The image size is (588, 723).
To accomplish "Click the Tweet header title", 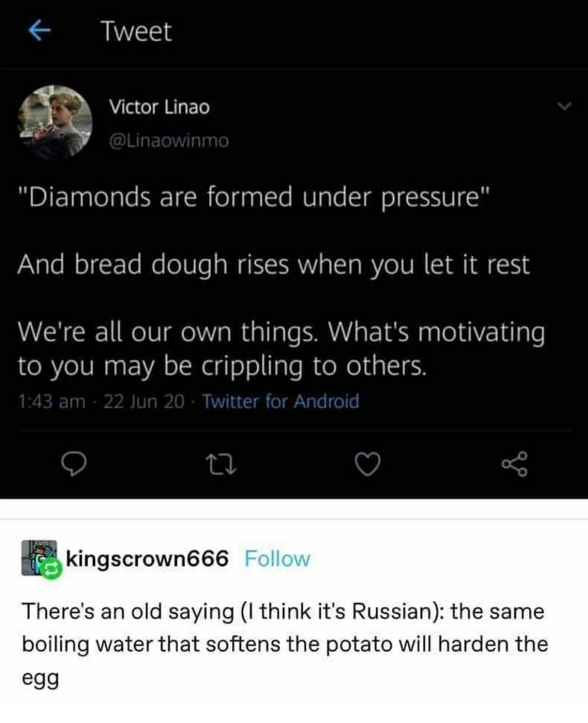I will click(136, 32).
